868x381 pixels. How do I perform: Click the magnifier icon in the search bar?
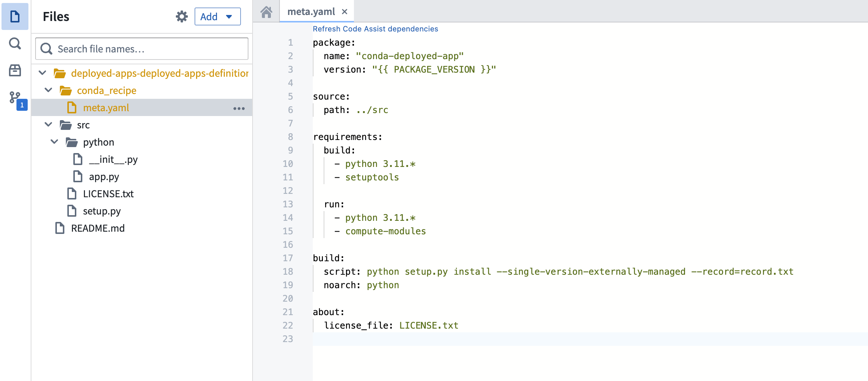point(46,49)
